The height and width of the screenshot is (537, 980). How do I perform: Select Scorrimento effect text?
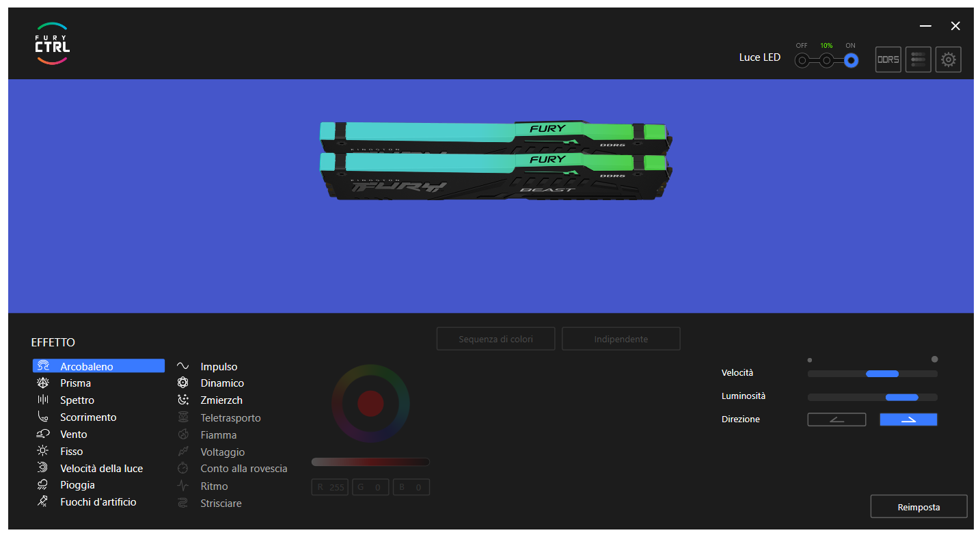(x=88, y=417)
